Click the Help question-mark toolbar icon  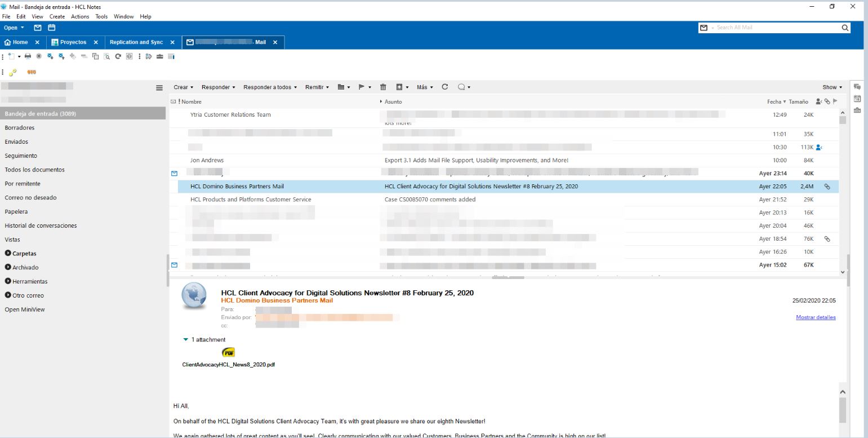pos(129,56)
